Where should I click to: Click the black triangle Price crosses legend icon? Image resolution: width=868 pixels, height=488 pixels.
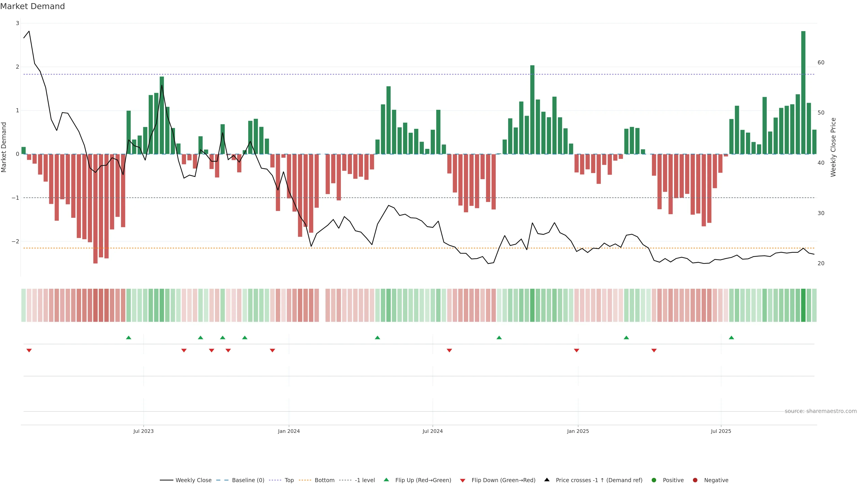click(x=547, y=480)
